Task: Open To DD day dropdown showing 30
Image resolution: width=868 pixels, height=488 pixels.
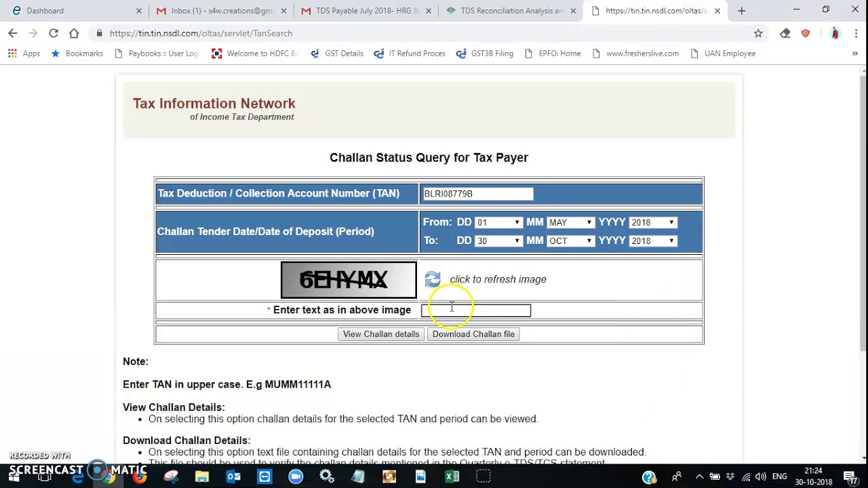Action: click(x=498, y=241)
